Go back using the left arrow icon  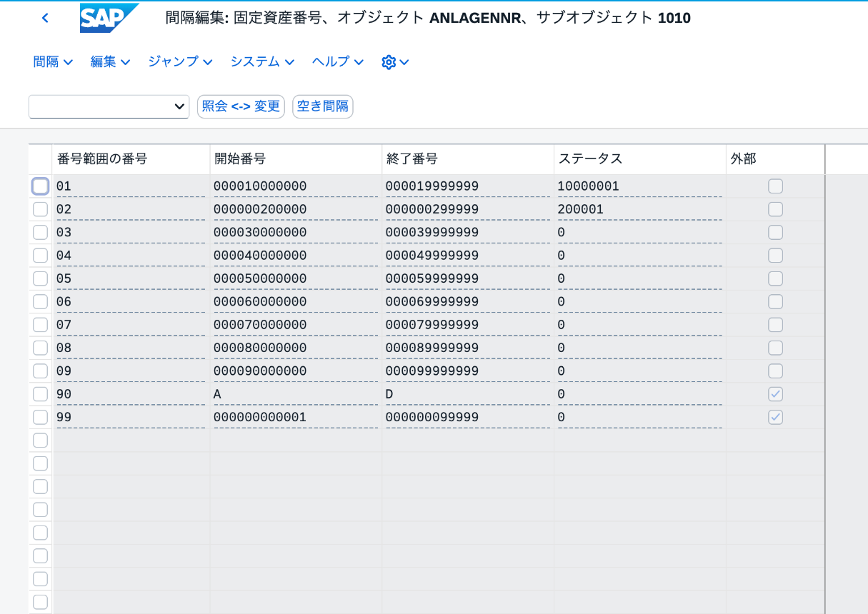click(45, 18)
